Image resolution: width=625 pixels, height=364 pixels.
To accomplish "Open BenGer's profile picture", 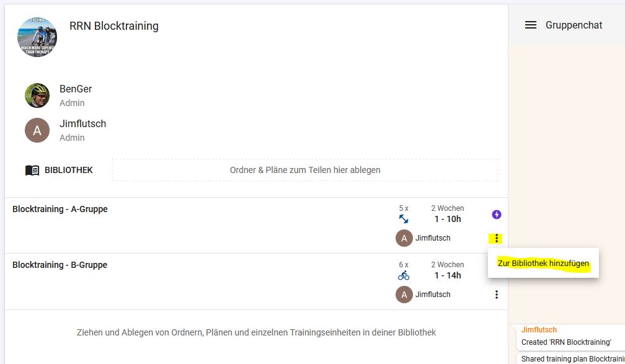I will click(x=37, y=95).
